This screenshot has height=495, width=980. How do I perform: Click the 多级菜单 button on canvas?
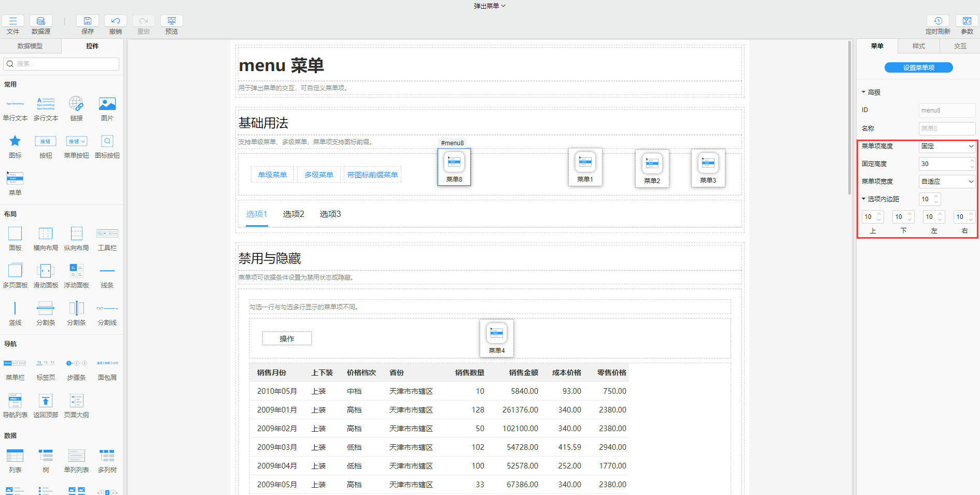click(318, 175)
